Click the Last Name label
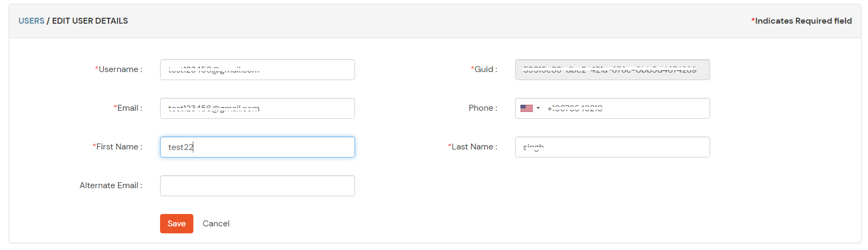868x250 pixels. [473, 147]
